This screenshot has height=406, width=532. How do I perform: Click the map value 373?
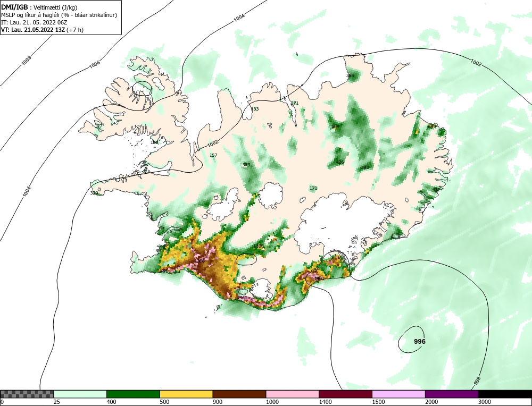point(246,165)
